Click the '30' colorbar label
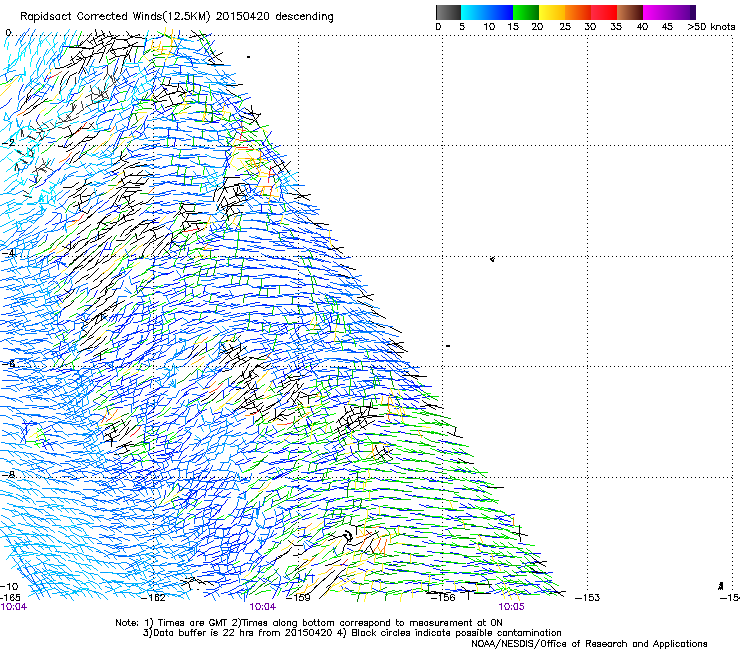Viewport: 740px width, 650px height. [x=590, y=27]
